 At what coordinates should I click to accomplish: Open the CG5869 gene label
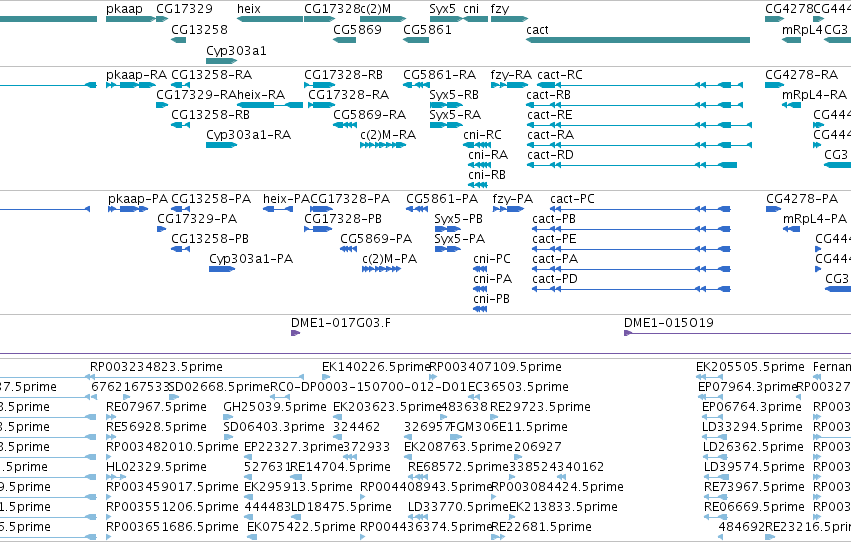click(357, 29)
